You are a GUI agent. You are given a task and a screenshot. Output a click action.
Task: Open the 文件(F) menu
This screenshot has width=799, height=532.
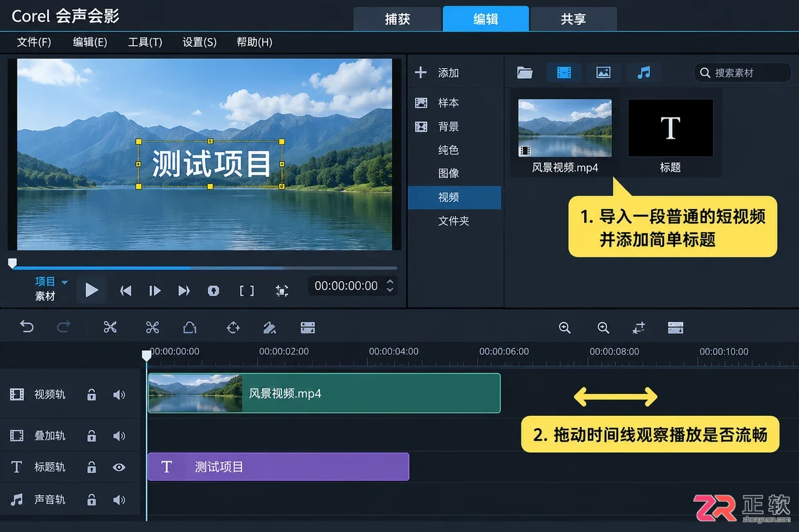click(x=34, y=42)
